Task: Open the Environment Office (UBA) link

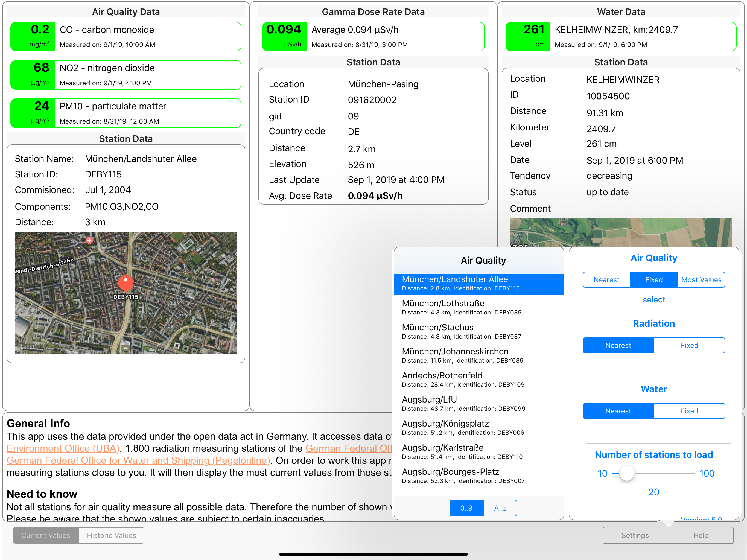Action: coord(63,448)
